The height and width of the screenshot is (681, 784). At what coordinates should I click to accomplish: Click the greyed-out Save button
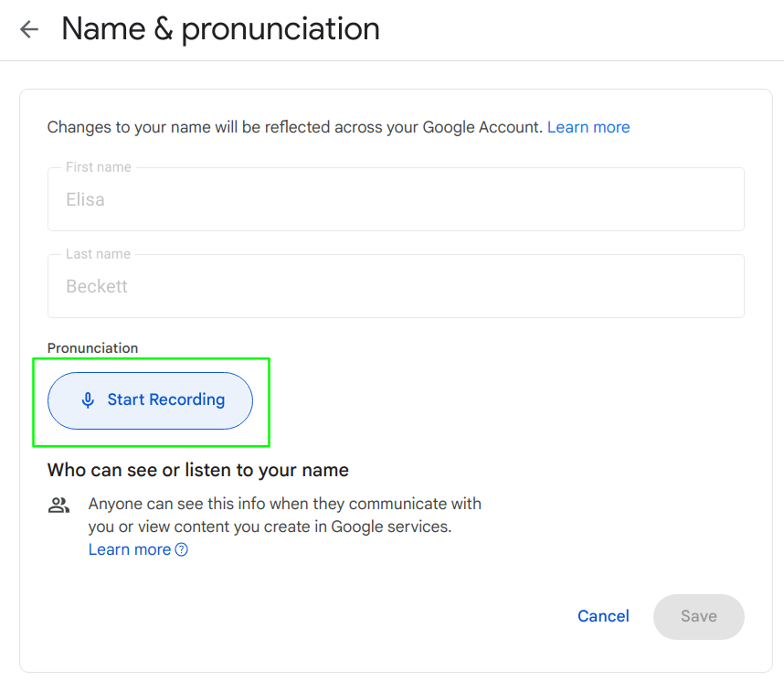point(698,616)
